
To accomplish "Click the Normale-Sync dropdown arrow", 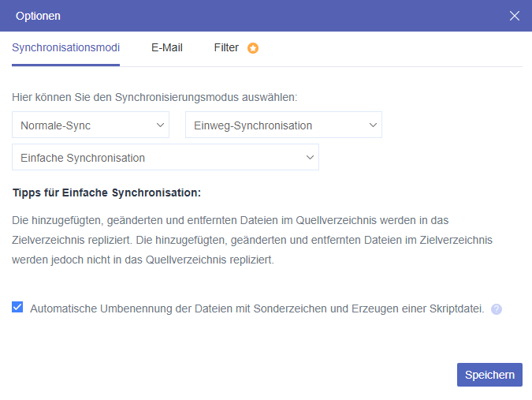I will [x=160, y=125].
